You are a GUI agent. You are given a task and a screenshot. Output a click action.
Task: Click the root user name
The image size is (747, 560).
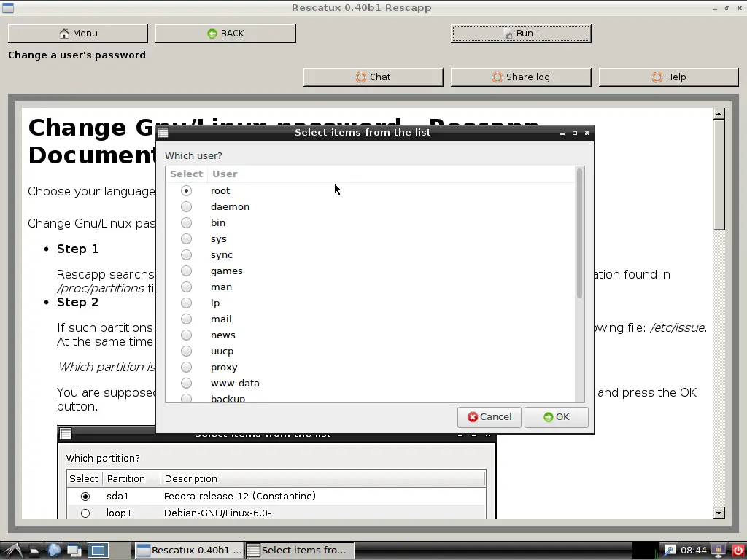[x=220, y=191]
